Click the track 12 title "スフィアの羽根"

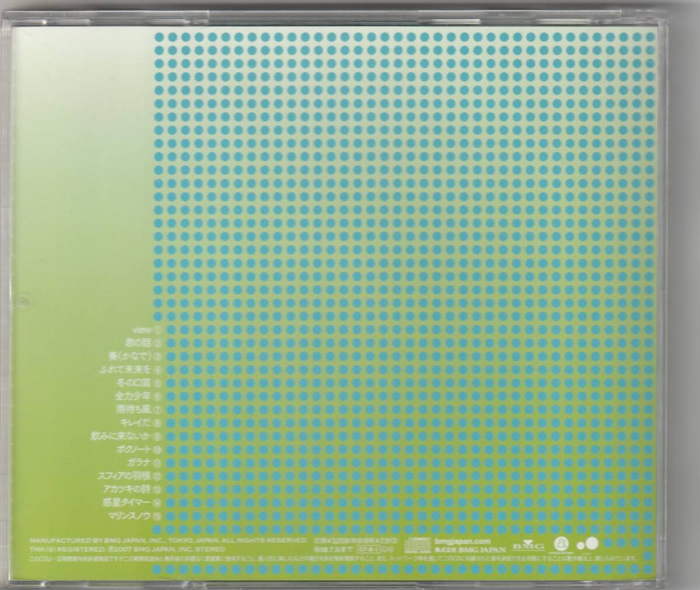(x=124, y=476)
